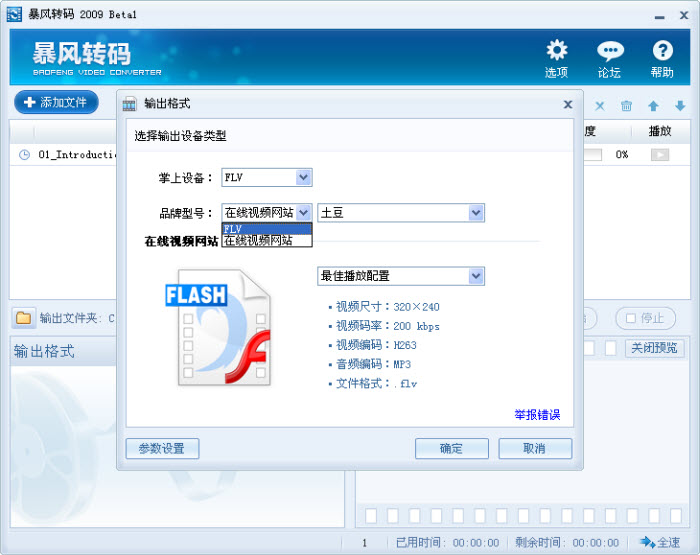
Task: Move file up with the up arrow icon
Action: (x=653, y=106)
